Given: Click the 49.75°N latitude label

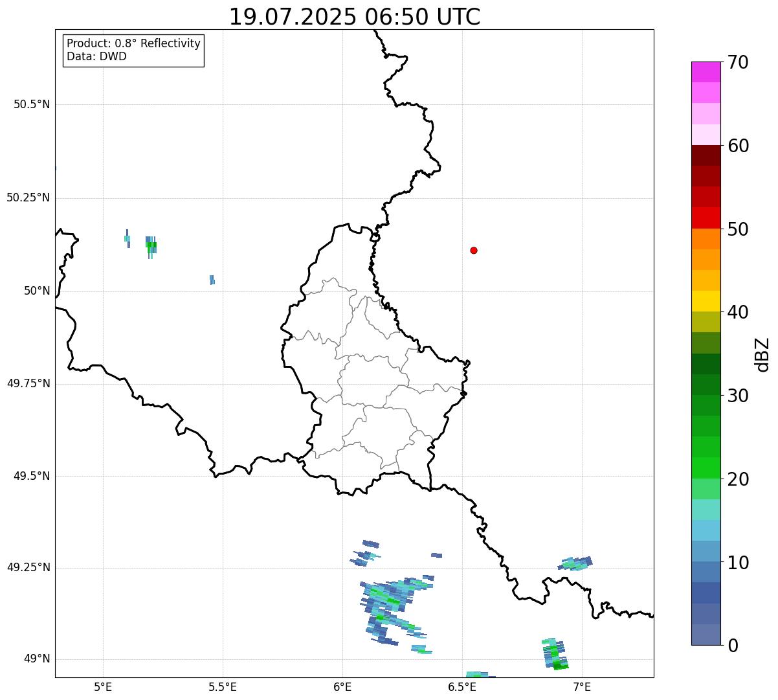Looking at the screenshot, I should (x=28, y=383).
